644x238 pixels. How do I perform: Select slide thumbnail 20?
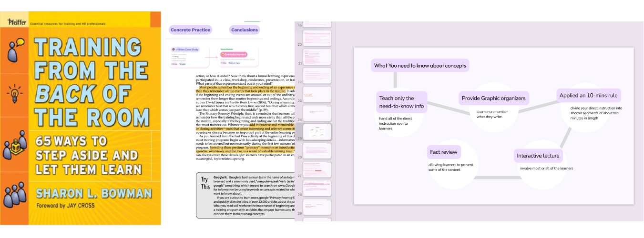(x=318, y=38)
